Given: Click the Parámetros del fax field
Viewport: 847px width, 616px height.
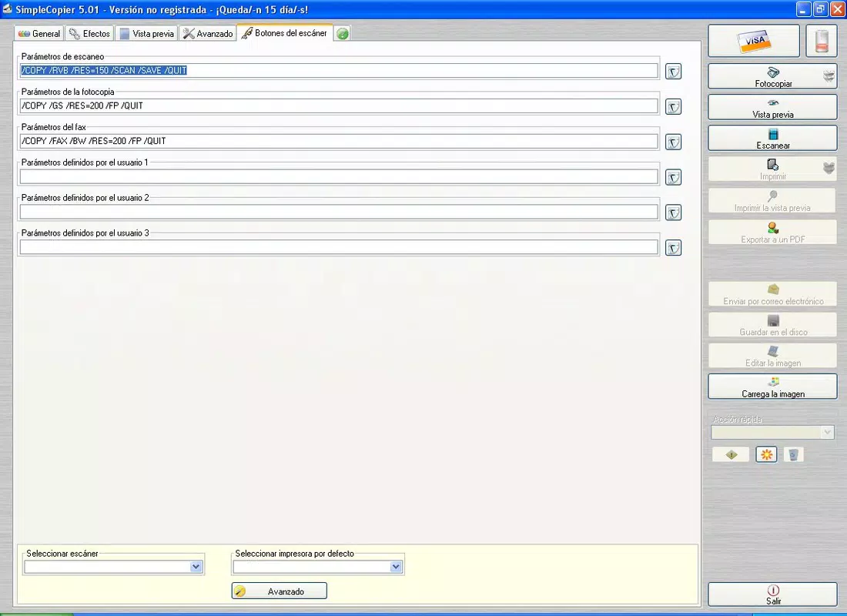Looking at the screenshot, I should pos(339,141).
